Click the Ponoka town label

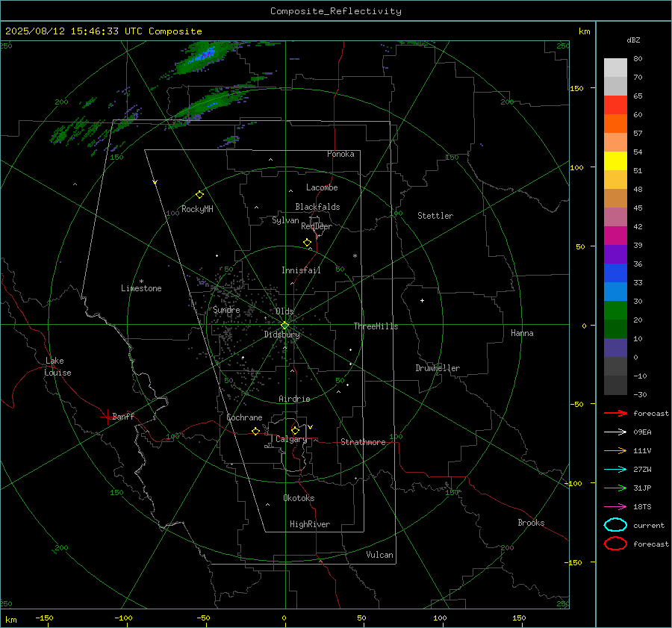coord(340,154)
